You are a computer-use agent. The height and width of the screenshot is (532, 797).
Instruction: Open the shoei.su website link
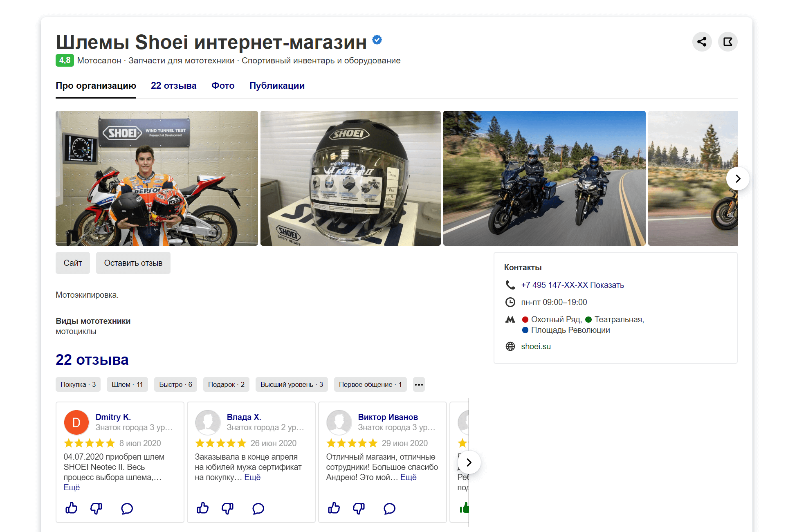click(536, 346)
